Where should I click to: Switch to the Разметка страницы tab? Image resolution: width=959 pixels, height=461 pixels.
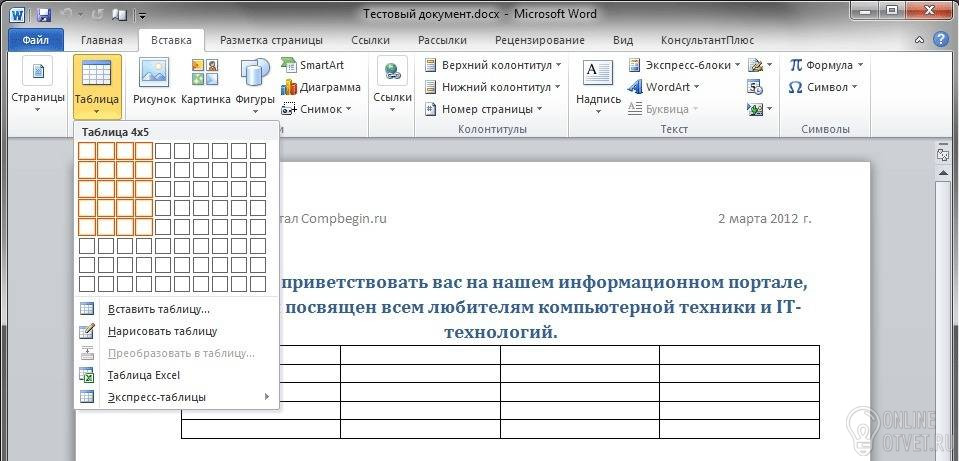tap(271, 40)
